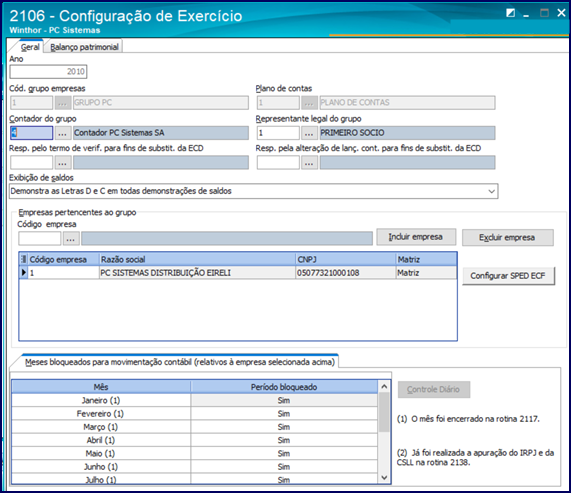Open lookup for Cód. grupo empresas
Image resolution: width=571 pixels, height=493 pixels.
coord(63,103)
